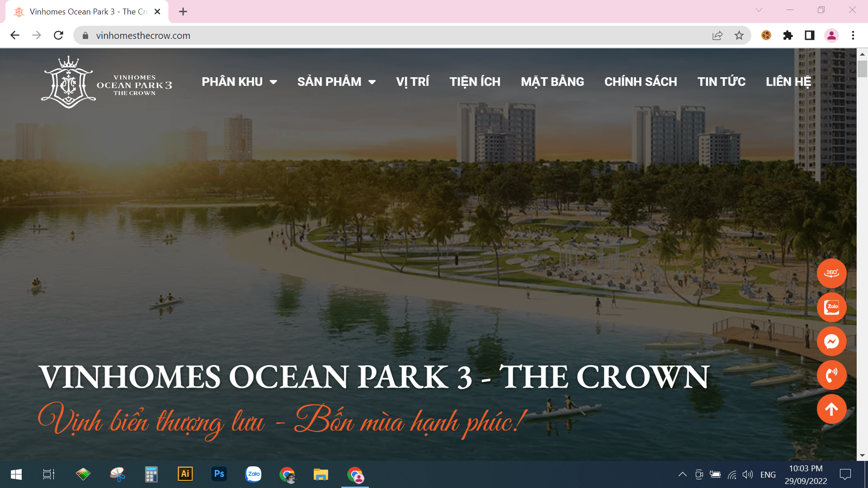Screen dimensions: 868x488
Task: Expand the PHÂN KHU dropdown menu
Action: 239,82
